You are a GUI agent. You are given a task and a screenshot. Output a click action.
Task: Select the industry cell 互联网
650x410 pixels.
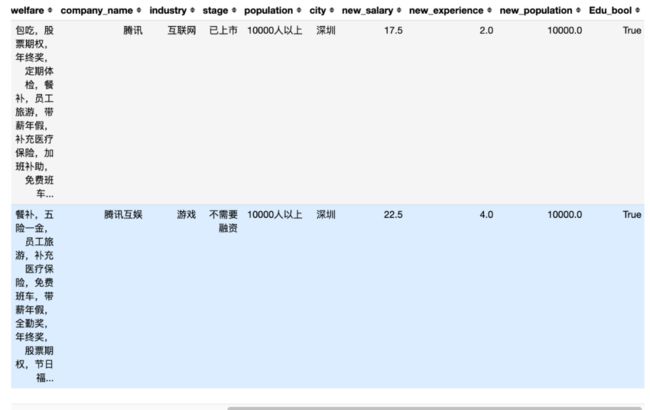tap(182, 30)
